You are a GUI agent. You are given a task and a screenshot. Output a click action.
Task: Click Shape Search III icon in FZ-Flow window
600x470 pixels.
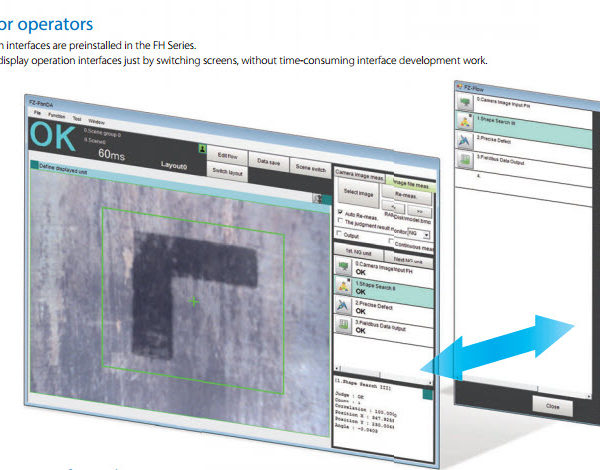tap(465, 121)
